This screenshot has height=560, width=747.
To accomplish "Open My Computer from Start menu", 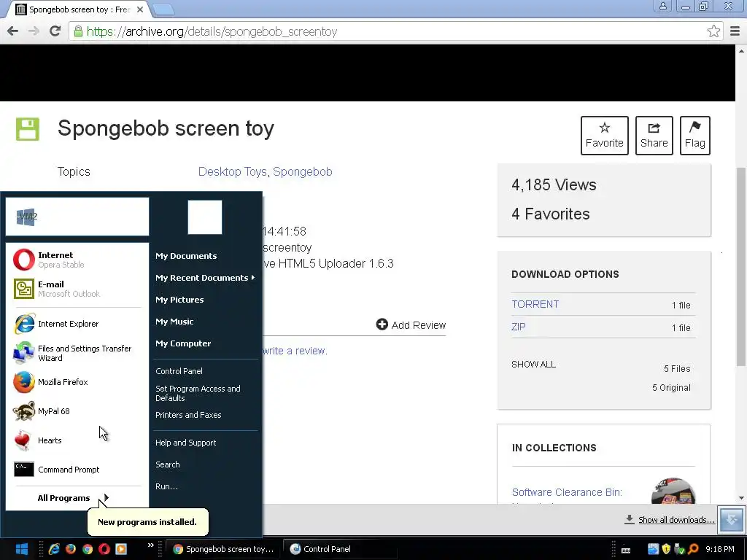I will [x=183, y=343].
